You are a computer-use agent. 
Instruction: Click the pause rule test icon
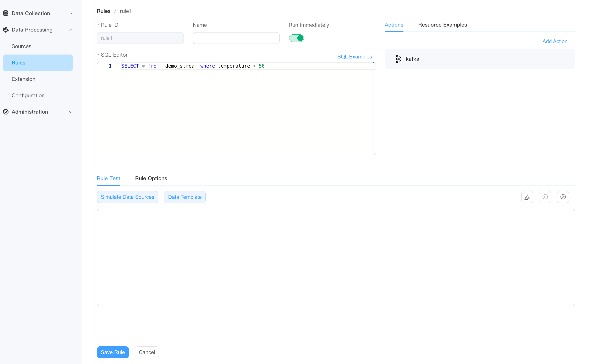click(545, 197)
